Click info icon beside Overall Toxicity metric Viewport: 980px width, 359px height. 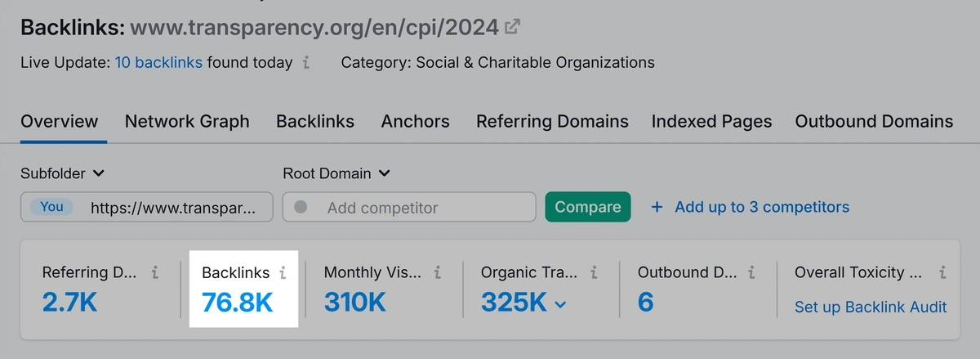942,273
